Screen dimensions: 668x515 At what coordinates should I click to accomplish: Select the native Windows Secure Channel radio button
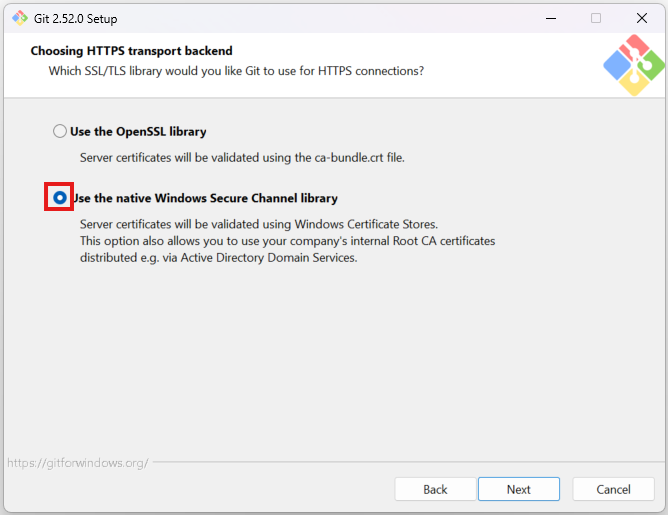click(x=60, y=198)
